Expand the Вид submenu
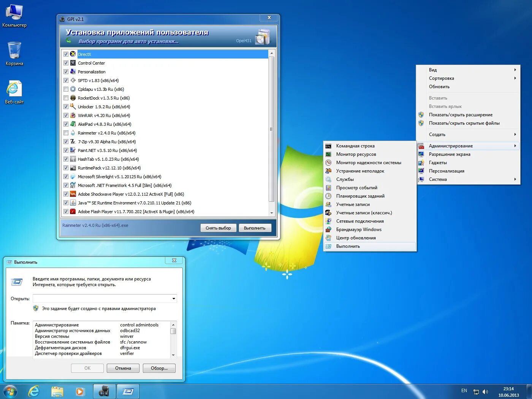Viewport: 532px width, 399px height. (468, 70)
